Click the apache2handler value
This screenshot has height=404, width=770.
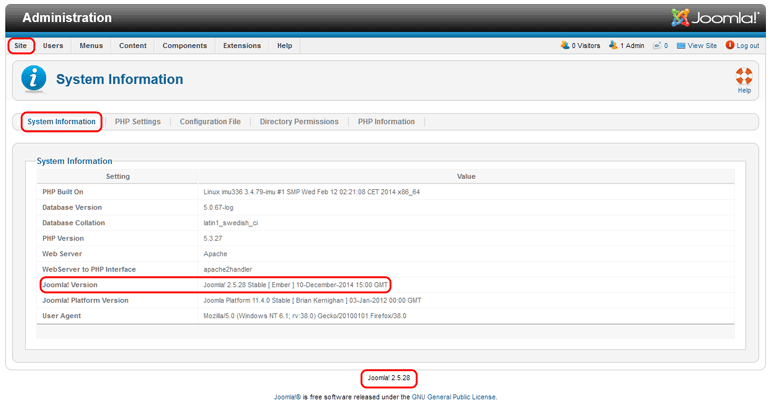pos(228,269)
